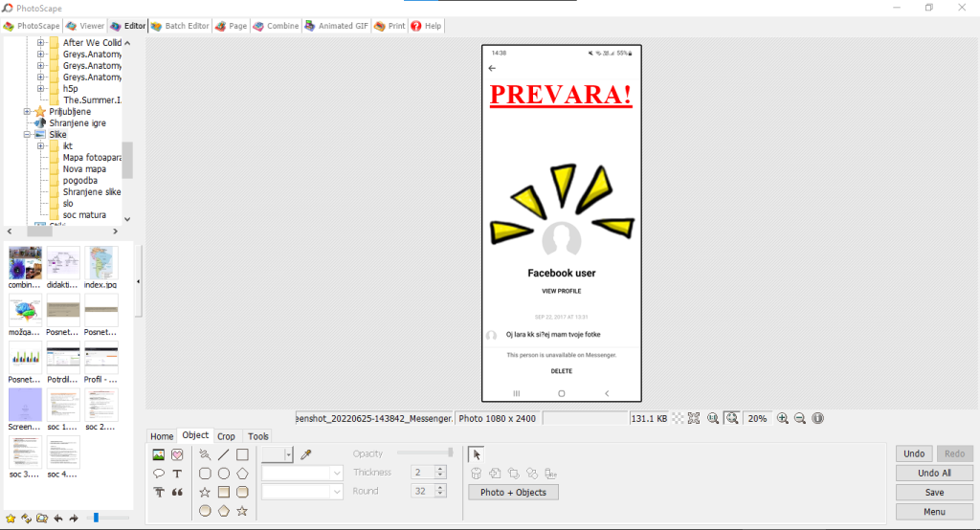Image resolution: width=980 pixels, height=530 pixels.
Task: Click the Photo + Objects button
Action: (513, 492)
